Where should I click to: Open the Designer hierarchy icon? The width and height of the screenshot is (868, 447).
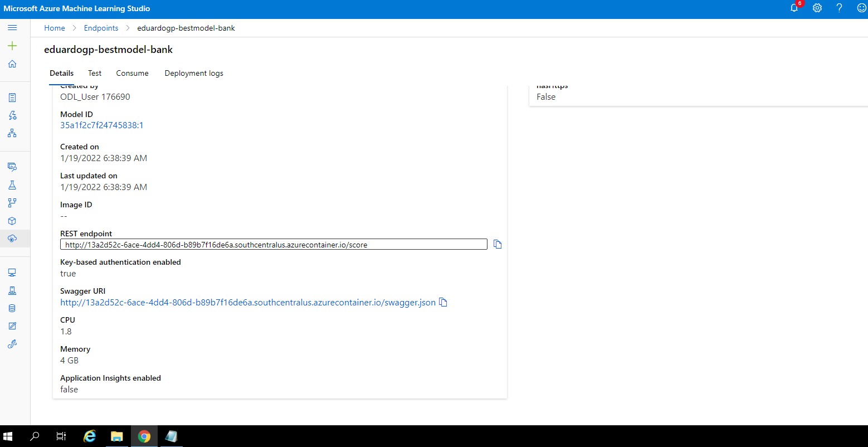point(12,133)
